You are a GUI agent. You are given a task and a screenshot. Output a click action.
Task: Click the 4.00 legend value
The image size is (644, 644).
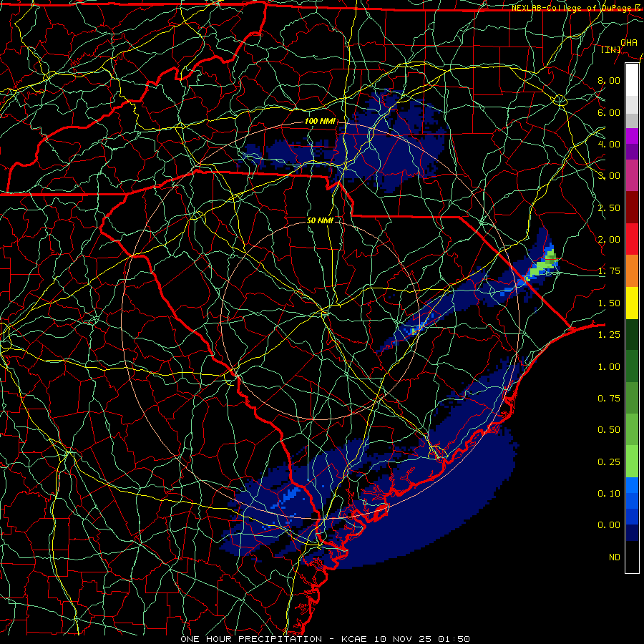click(609, 144)
